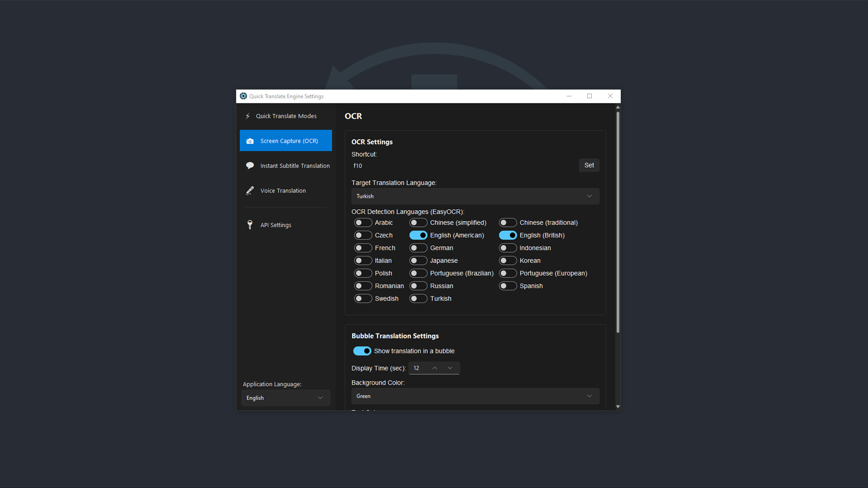
Task: Click the Quick Translate Engine logo icon
Action: (243, 96)
